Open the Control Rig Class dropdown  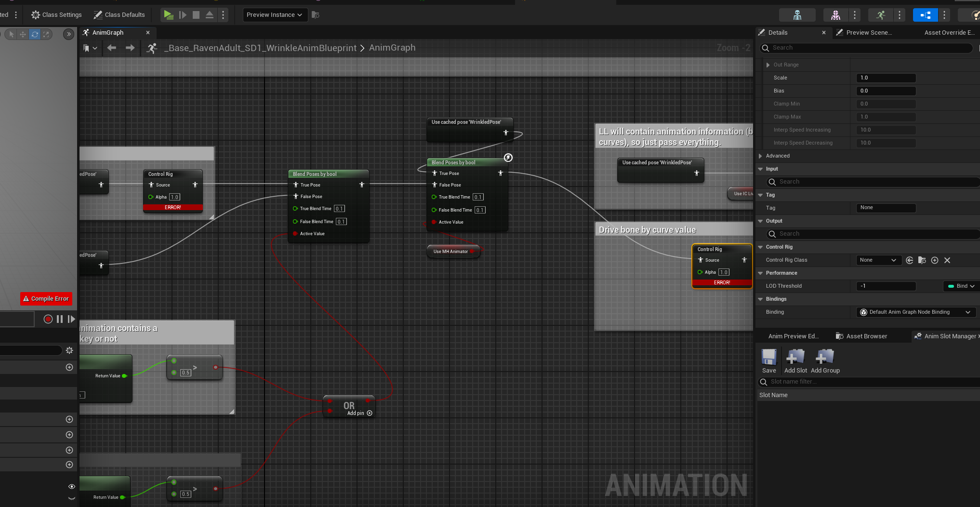click(878, 260)
